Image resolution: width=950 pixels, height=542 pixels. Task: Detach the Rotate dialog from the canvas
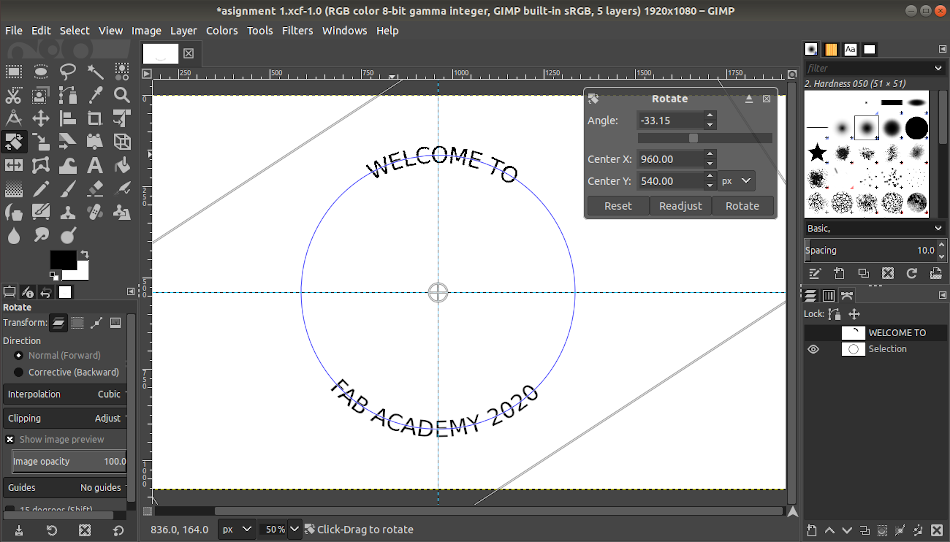(x=749, y=99)
